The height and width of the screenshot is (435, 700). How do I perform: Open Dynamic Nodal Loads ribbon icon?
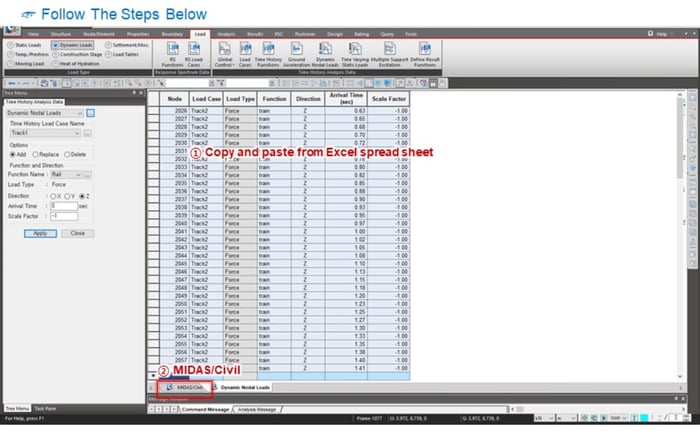(x=325, y=54)
